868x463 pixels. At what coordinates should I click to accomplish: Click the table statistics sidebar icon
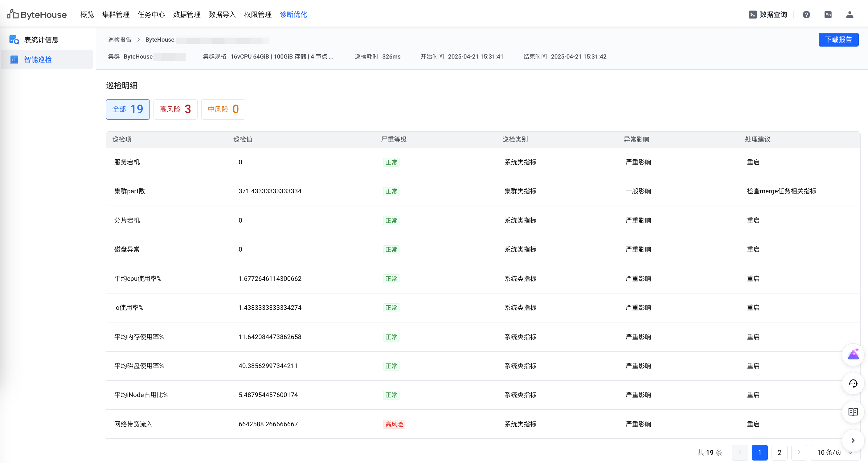[14, 40]
